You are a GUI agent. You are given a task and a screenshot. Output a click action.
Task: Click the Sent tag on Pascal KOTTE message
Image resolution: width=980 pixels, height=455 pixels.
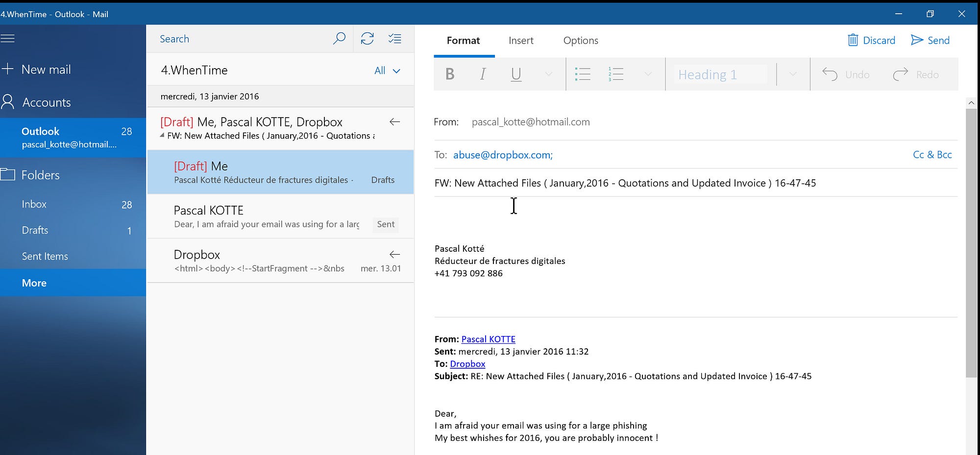(x=386, y=224)
